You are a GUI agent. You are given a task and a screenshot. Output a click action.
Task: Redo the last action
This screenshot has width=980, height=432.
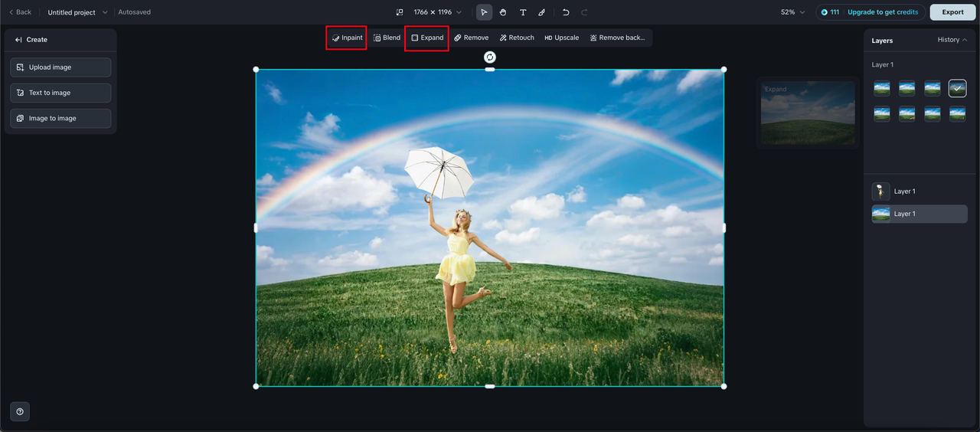(585, 12)
